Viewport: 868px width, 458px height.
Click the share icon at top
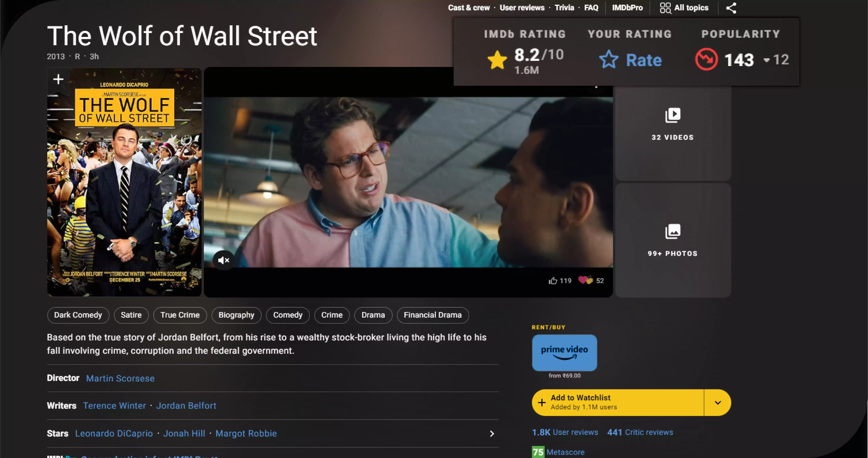point(731,8)
